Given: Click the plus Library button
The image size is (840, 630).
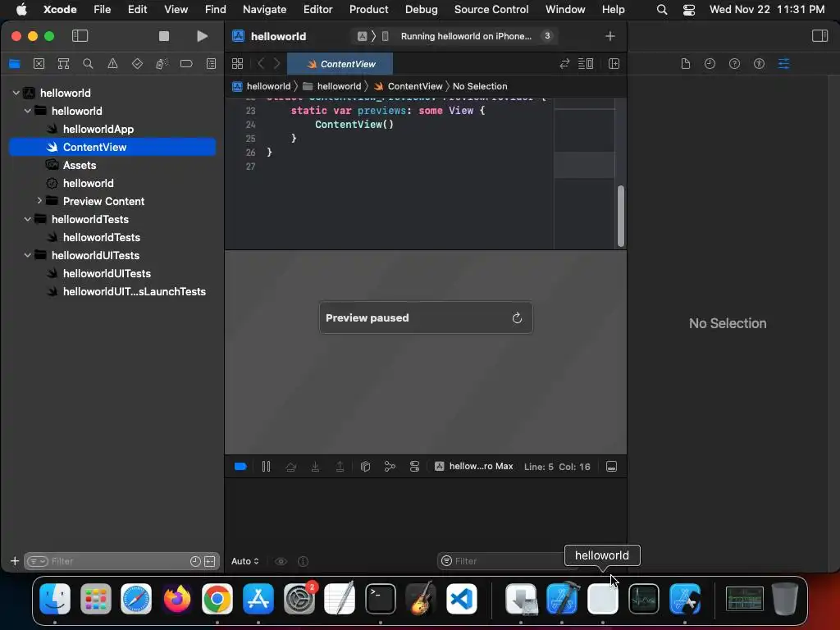Looking at the screenshot, I should tap(609, 36).
